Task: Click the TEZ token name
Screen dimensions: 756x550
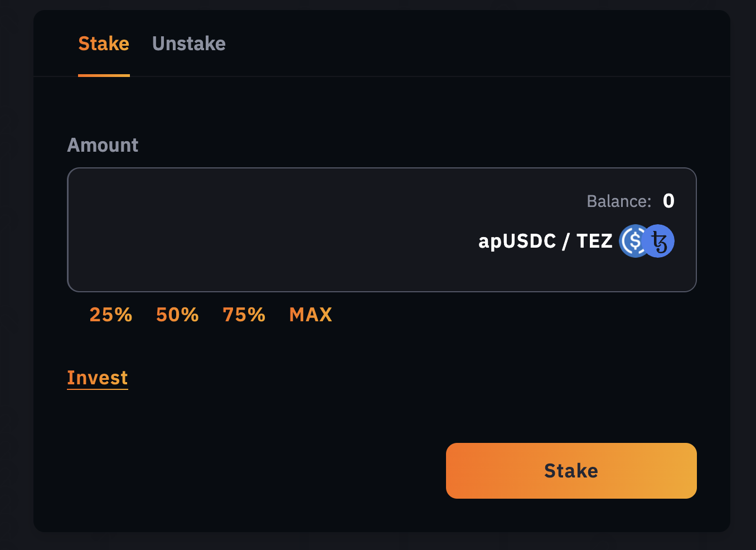Action: 594,241
